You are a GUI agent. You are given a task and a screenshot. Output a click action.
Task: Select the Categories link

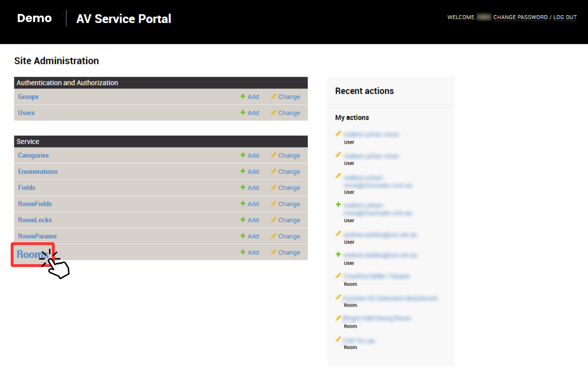click(33, 155)
